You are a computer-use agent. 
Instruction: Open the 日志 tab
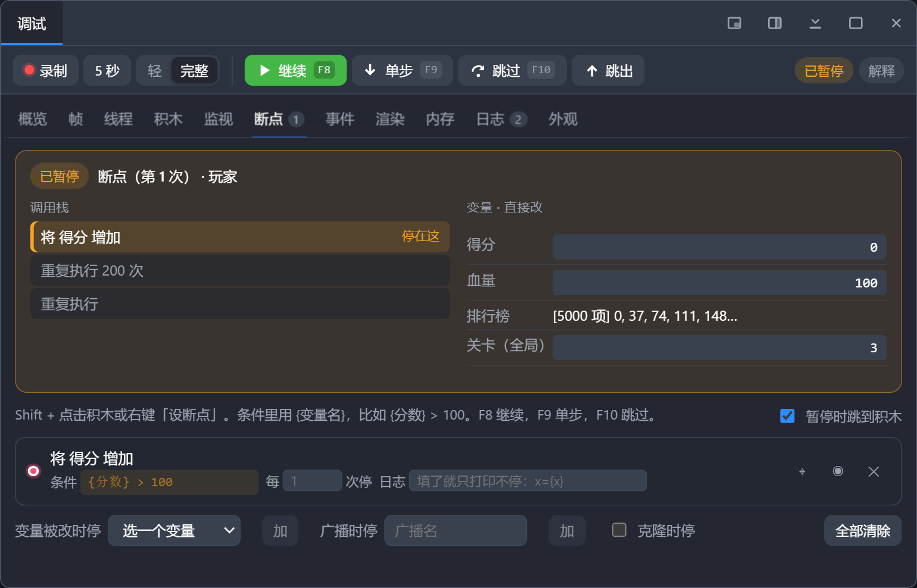pyautogui.click(x=501, y=119)
